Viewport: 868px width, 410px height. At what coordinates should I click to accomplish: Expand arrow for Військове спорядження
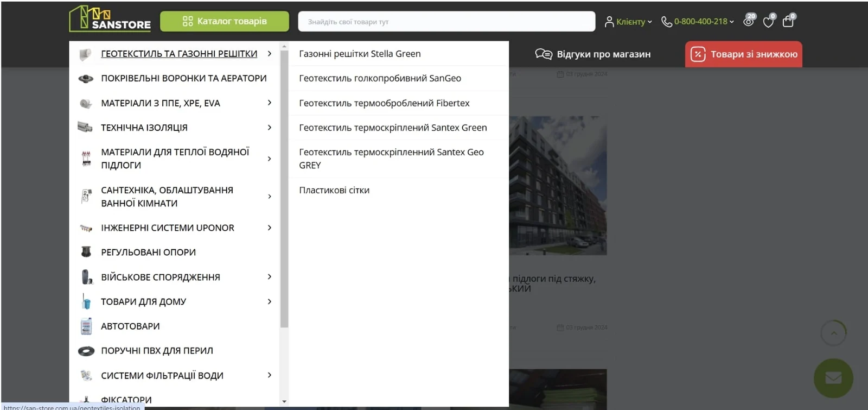[270, 277]
